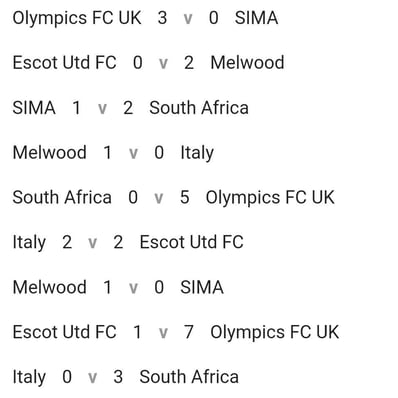Open Escot Utd FC in the 0-2 Melwood match
398x398 pixels.
64,63
